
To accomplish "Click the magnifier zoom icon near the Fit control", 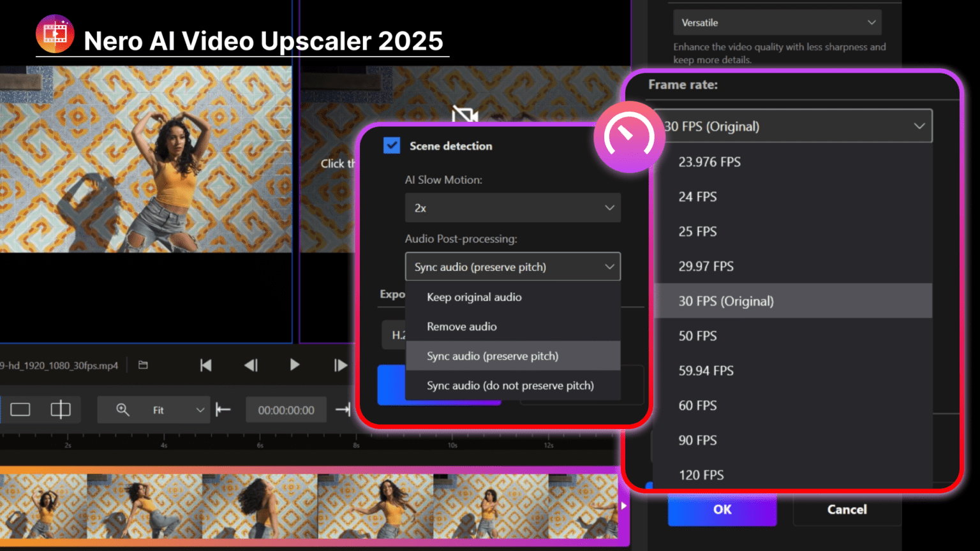I will tap(122, 409).
